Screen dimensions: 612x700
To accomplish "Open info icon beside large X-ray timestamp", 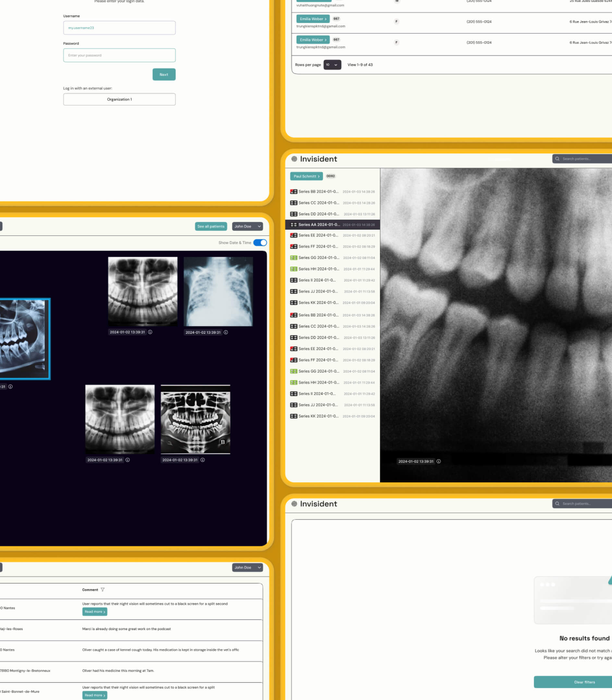I will click(x=438, y=462).
